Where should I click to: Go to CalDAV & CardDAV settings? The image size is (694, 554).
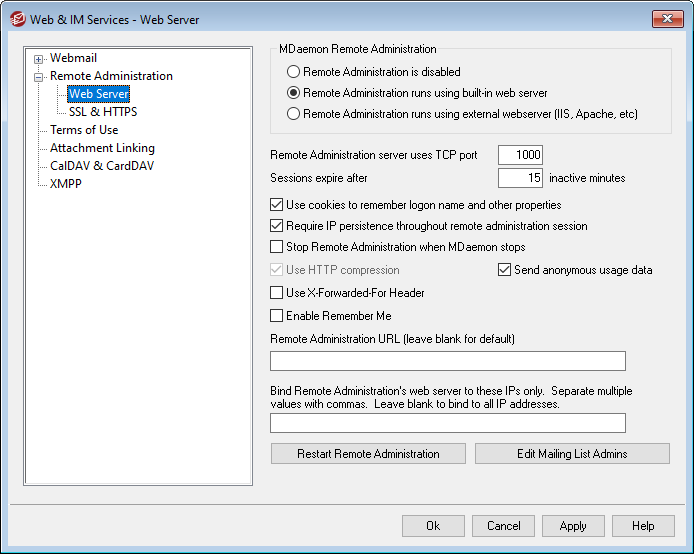(x=102, y=166)
